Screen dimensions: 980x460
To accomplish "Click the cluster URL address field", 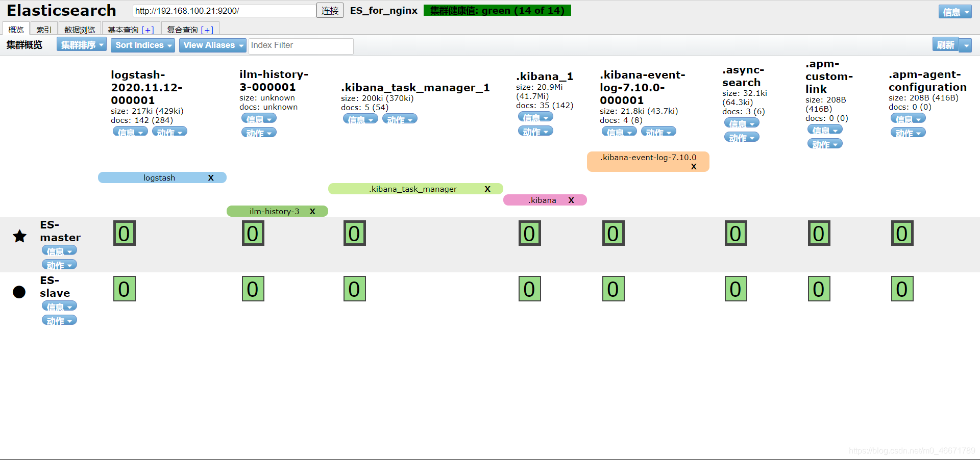I will coord(224,11).
